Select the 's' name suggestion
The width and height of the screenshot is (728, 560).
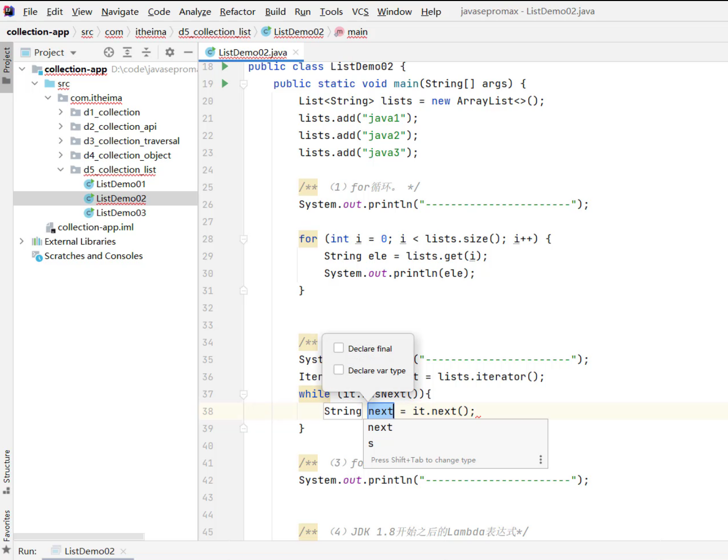click(x=371, y=444)
